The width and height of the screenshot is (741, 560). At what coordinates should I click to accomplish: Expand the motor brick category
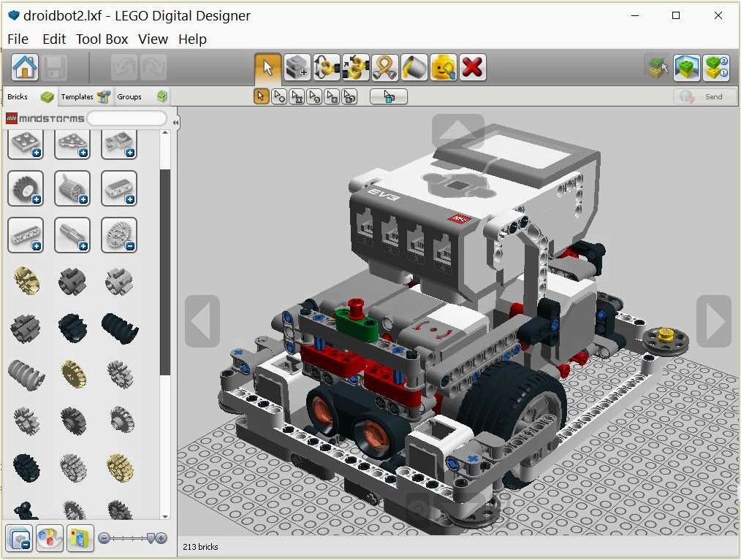[x=72, y=188]
